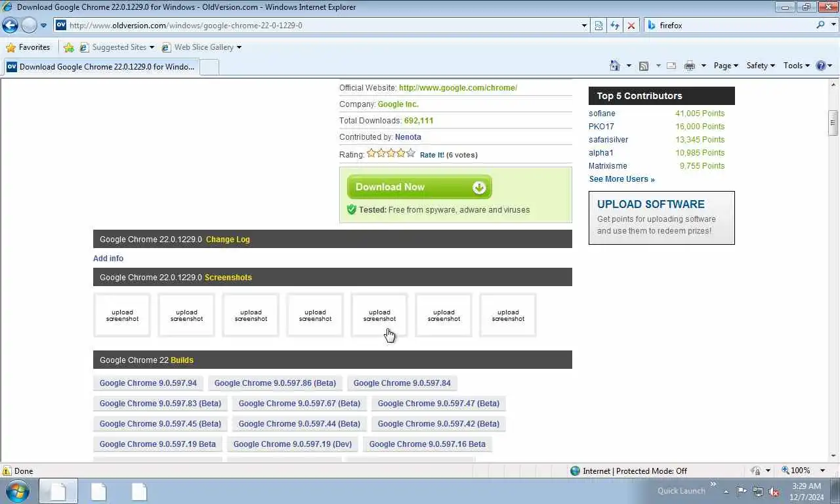This screenshot has height=504, width=840.
Task: Click the Rate It! link
Action: (432, 155)
